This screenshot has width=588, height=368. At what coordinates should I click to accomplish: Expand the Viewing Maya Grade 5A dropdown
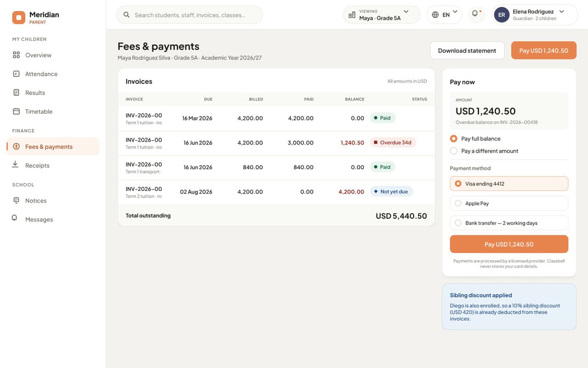381,15
